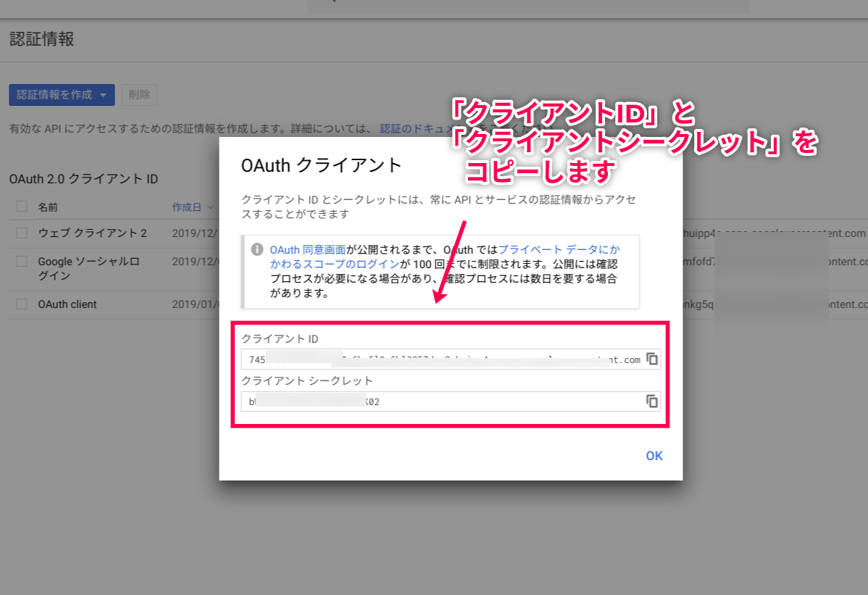
Task: Check the OAuth client row checkbox
Action: pyautogui.click(x=22, y=304)
